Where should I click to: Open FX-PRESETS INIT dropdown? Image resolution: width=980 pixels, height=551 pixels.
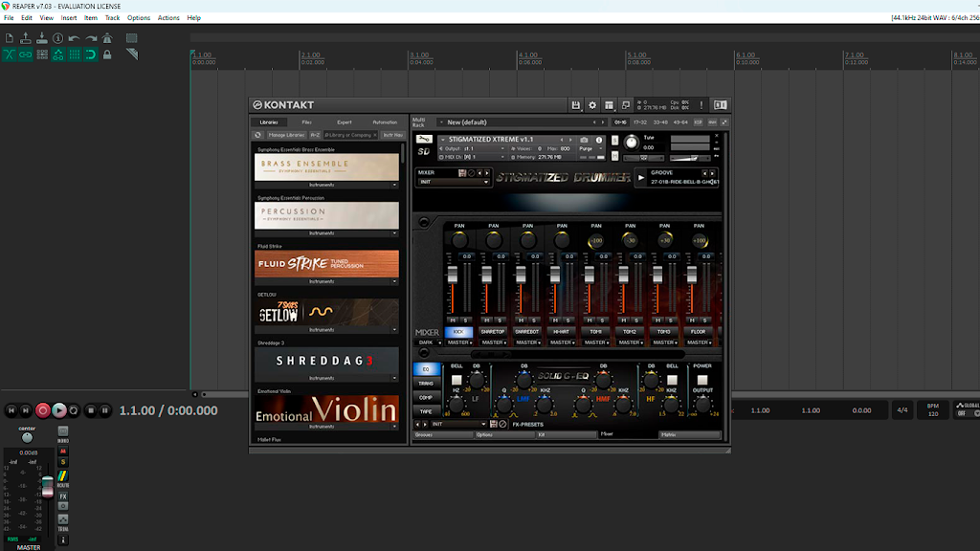(x=458, y=424)
